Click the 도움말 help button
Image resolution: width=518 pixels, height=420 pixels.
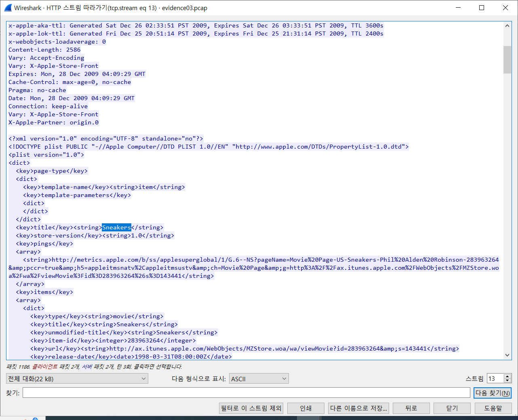(x=493, y=408)
